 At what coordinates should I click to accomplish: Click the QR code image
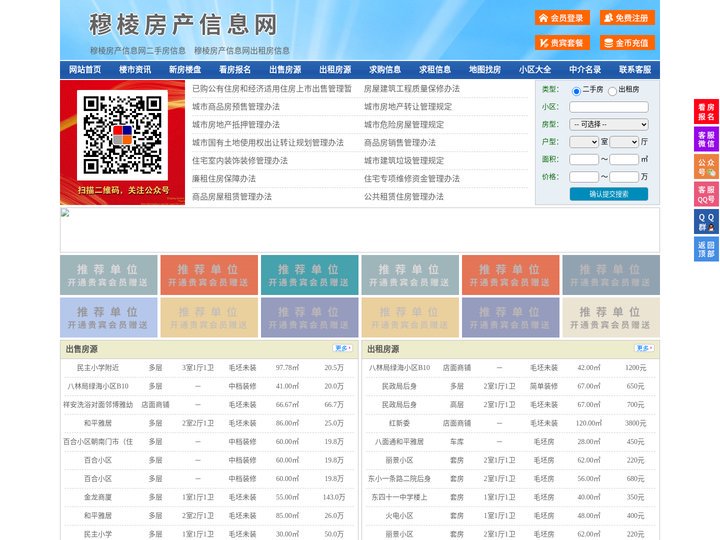[x=122, y=135]
